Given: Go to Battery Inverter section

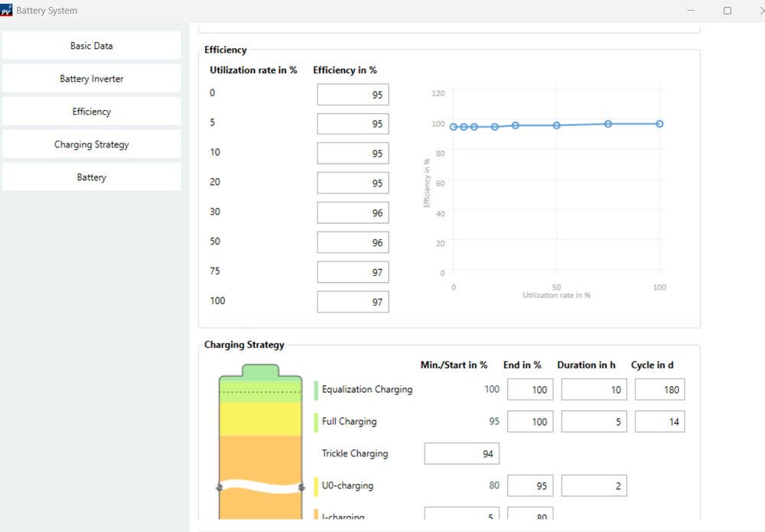Looking at the screenshot, I should [92, 79].
